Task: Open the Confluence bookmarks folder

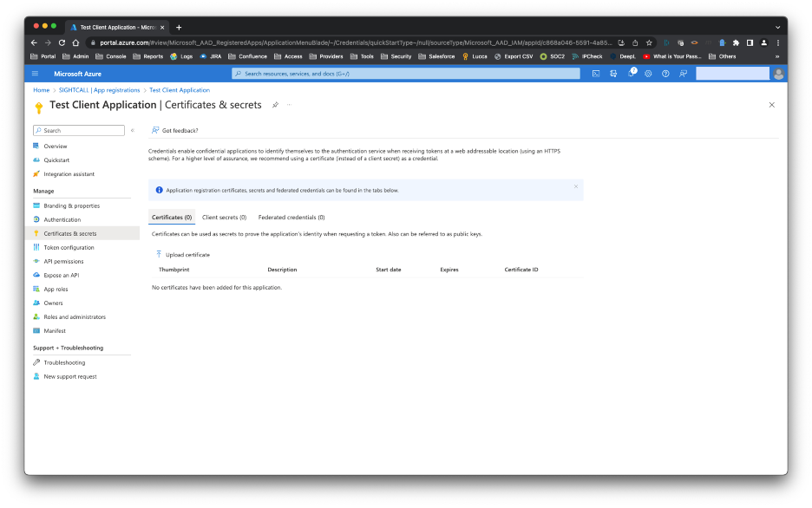Action: [247, 56]
